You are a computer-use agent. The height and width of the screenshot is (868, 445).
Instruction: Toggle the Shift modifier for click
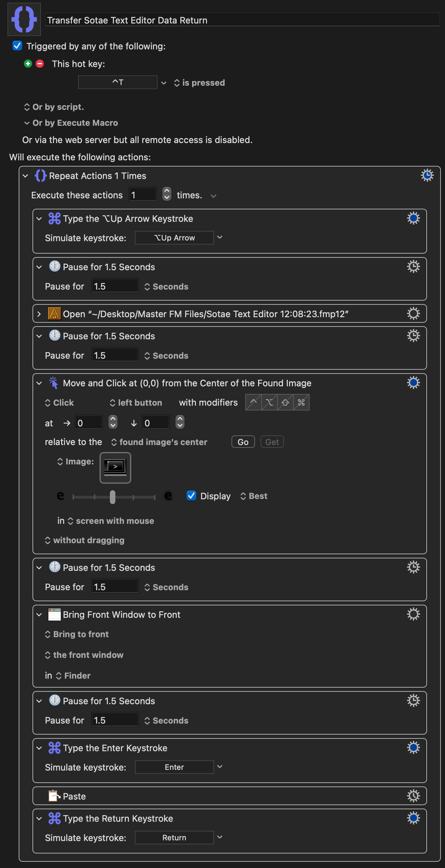point(285,402)
